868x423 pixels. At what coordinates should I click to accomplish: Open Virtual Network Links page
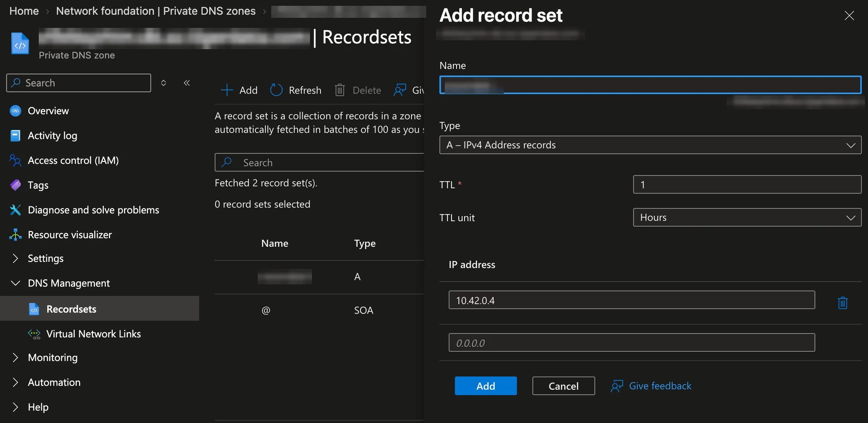coord(93,334)
